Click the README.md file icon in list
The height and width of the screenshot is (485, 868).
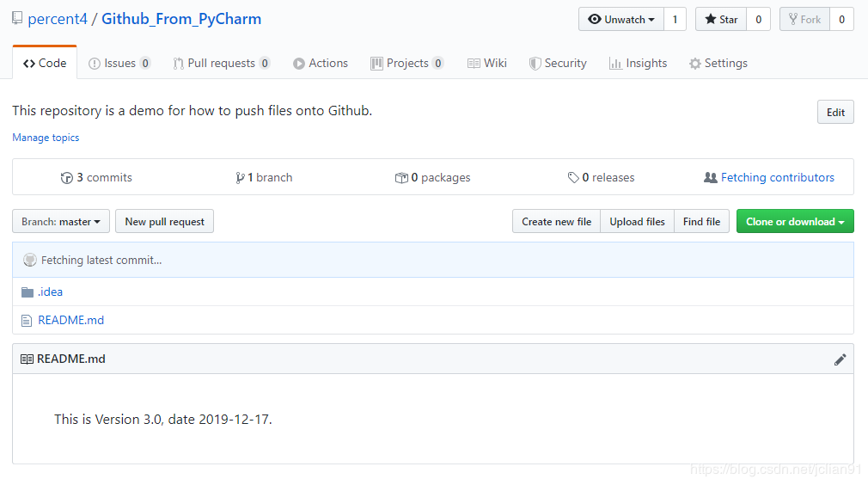pyautogui.click(x=28, y=321)
